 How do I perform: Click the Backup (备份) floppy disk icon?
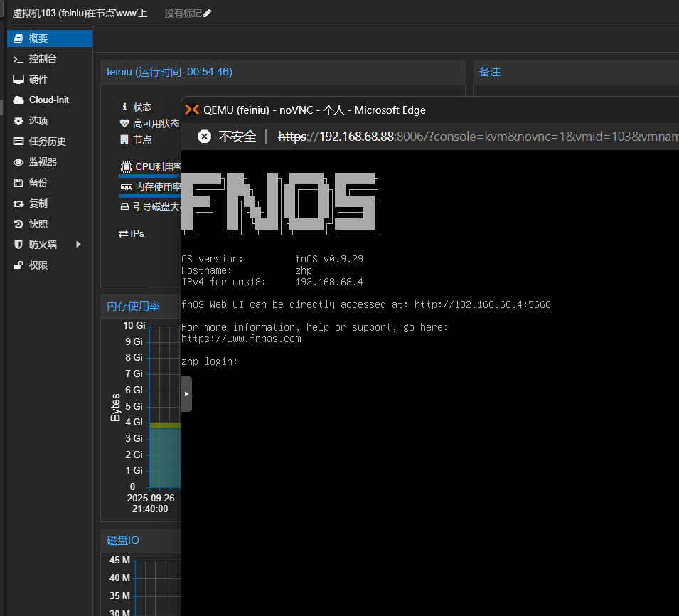tap(18, 183)
